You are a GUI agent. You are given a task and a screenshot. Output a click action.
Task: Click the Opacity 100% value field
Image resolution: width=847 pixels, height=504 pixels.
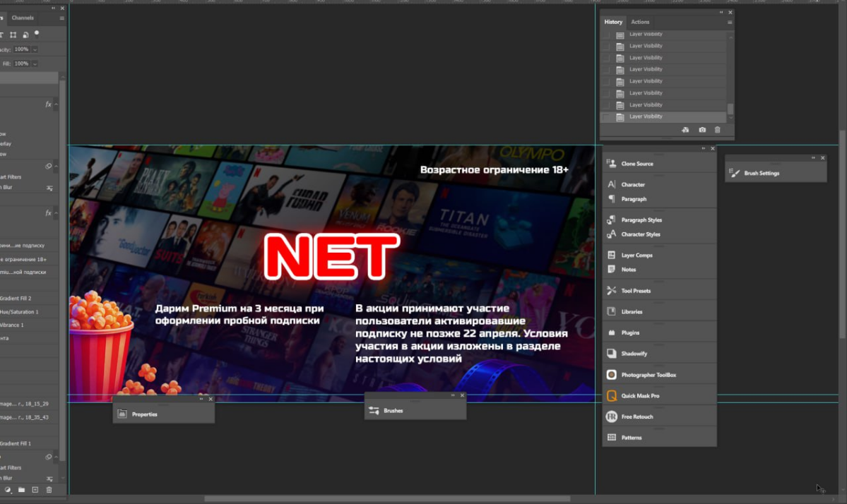click(x=21, y=49)
